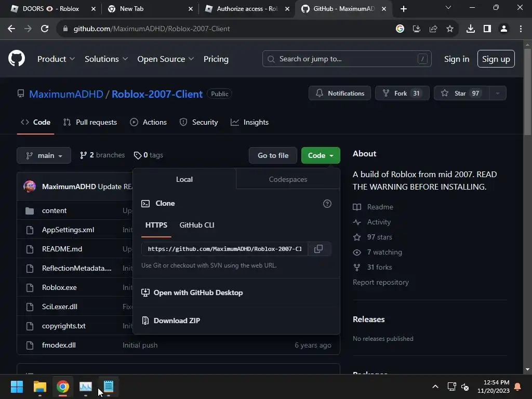Expand the Open Source navigation menu
Screen dimensions: 532x399
tap(166, 59)
